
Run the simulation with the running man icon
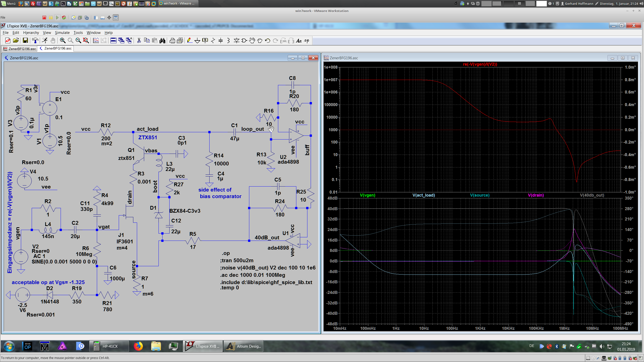point(45,40)
